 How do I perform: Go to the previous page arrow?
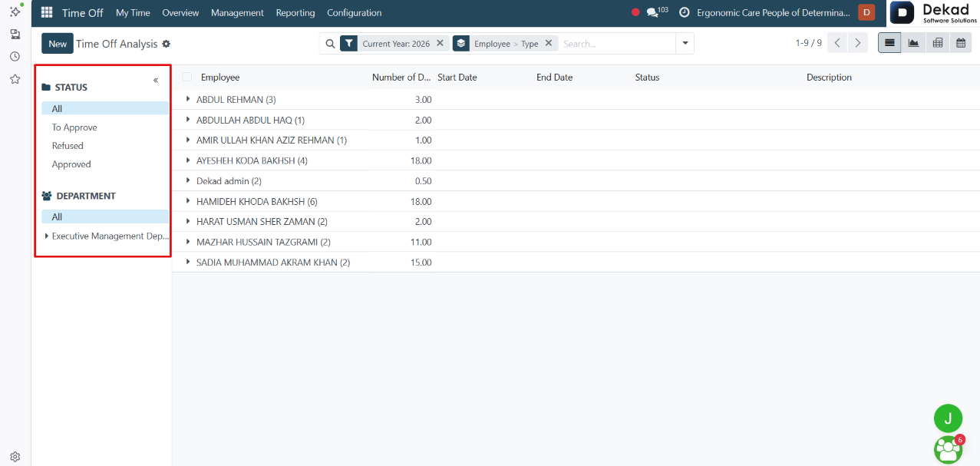tap(838, 43)
